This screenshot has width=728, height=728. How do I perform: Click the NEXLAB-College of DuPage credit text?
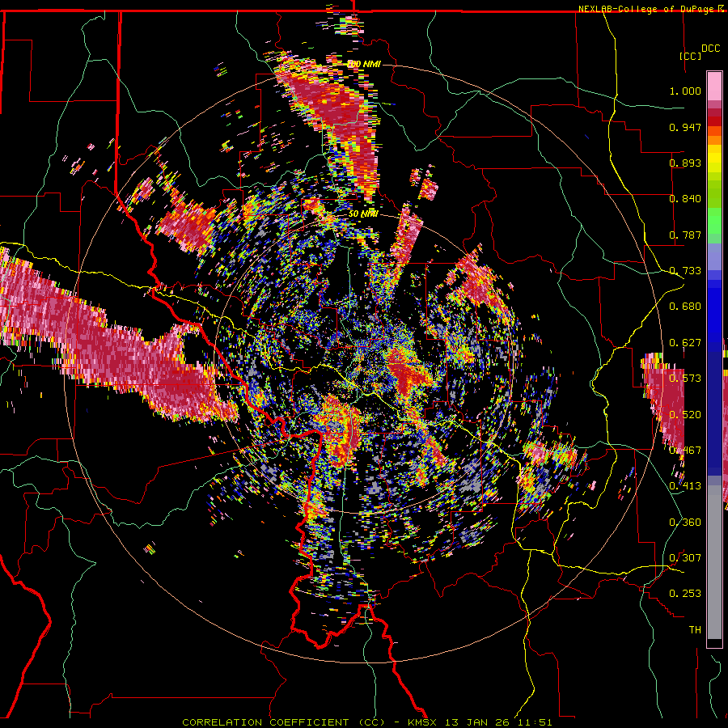[x=647, y=9]
